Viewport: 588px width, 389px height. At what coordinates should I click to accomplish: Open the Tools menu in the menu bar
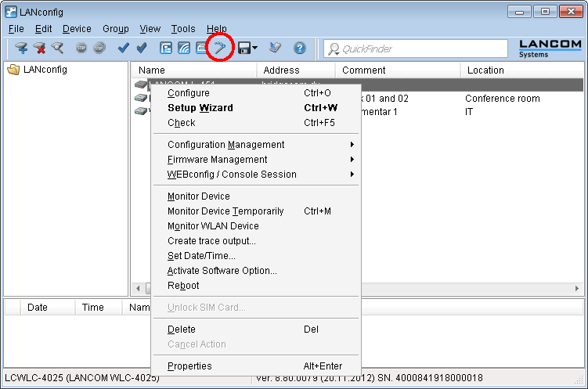tap(183, 29)
